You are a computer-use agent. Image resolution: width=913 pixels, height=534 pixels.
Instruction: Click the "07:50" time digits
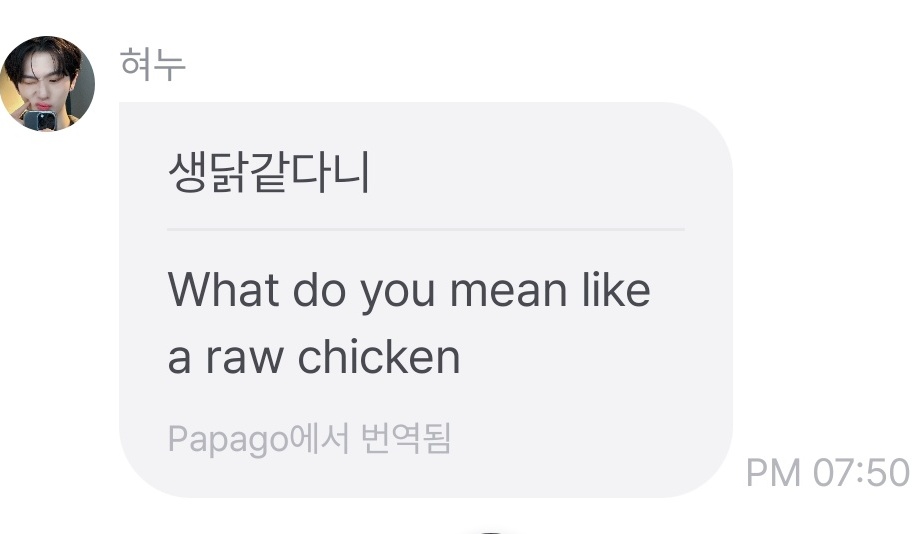(861, 472)
